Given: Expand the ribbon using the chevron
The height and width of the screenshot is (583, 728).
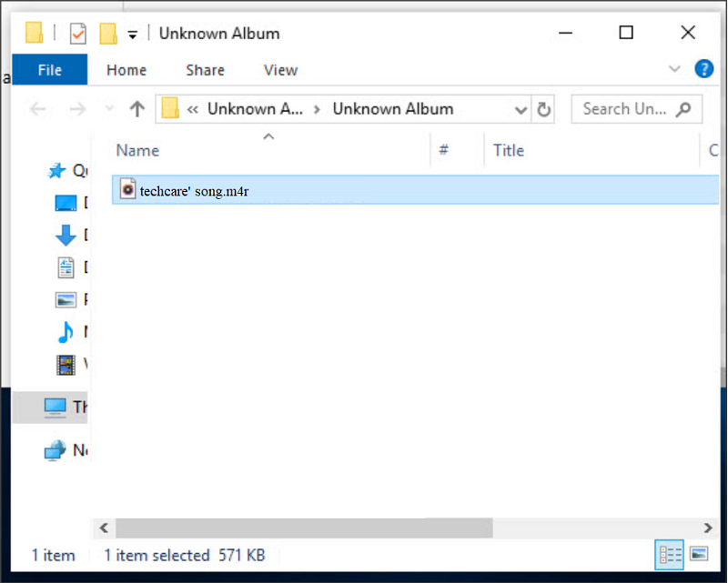Looking at the screenshot, I should pos(674,69).
